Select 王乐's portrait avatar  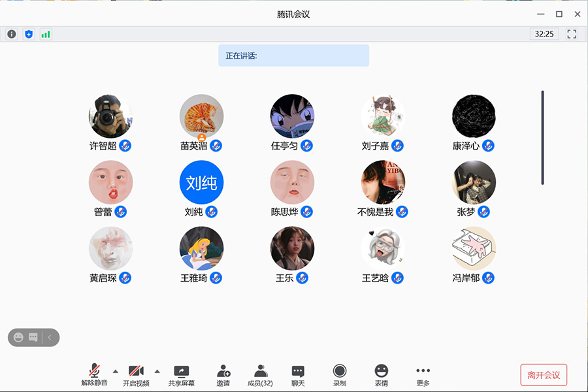click(292, 248)
